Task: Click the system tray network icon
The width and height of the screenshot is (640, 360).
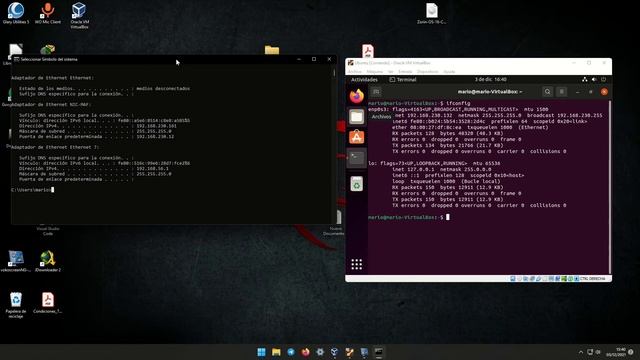Action: click(590, 352)
